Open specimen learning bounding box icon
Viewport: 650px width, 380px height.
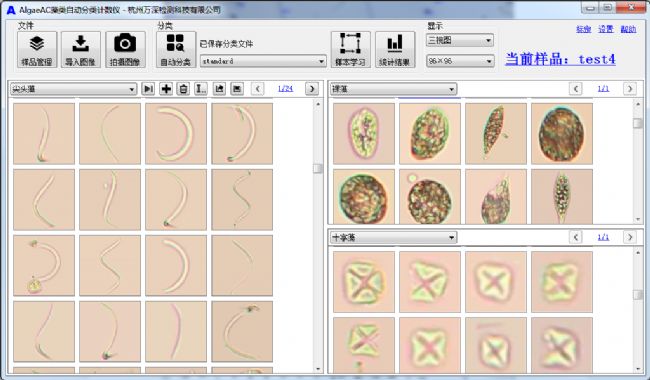point(350,50)
